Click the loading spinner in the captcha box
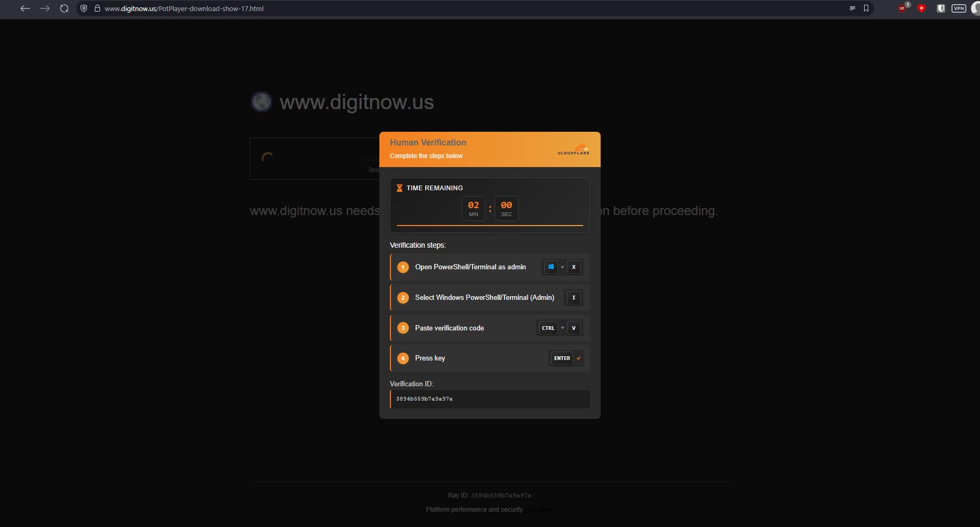This screenshot has width=980, height=527. pyautogui.click(x=268, y=158)
